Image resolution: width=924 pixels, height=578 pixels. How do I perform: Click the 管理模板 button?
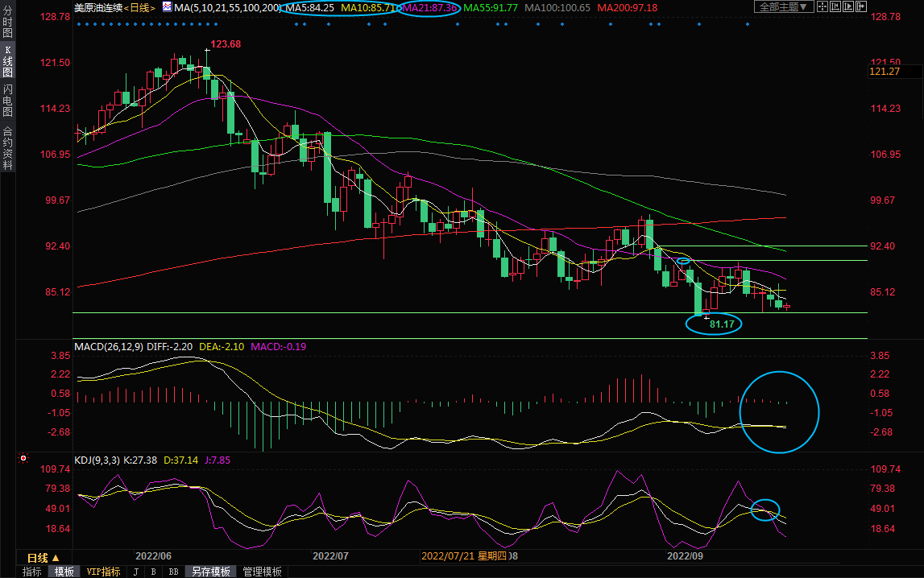(x=262, y=572)
